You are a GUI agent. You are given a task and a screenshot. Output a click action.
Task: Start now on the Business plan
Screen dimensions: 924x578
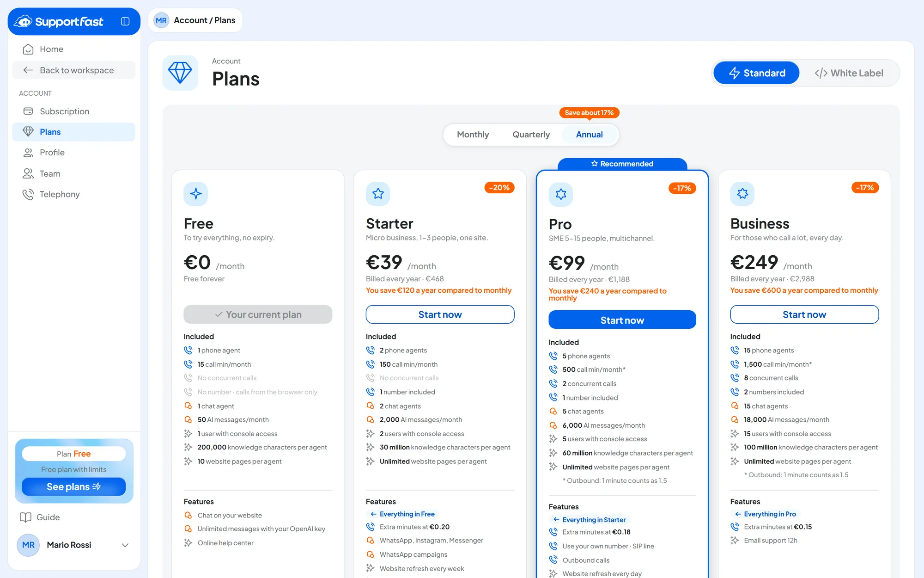click(804, 314)
